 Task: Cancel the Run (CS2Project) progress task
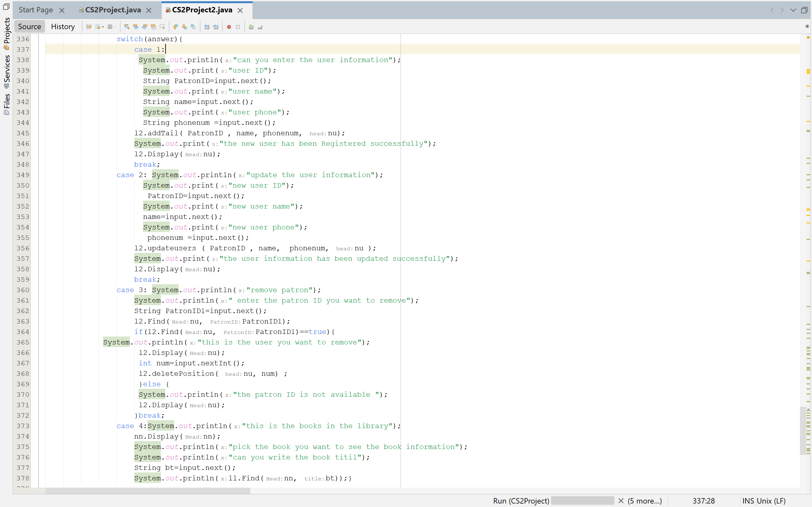point(621,501)
